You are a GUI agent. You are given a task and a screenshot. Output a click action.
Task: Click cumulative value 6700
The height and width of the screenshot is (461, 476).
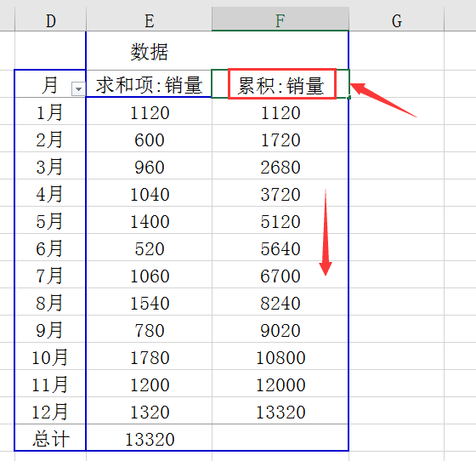280,275
